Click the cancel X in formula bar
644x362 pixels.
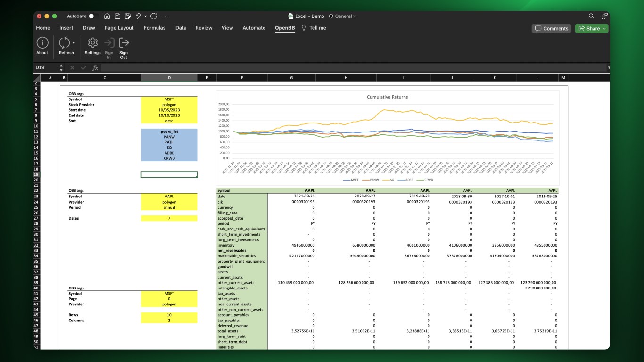click(x=72, y=67)
